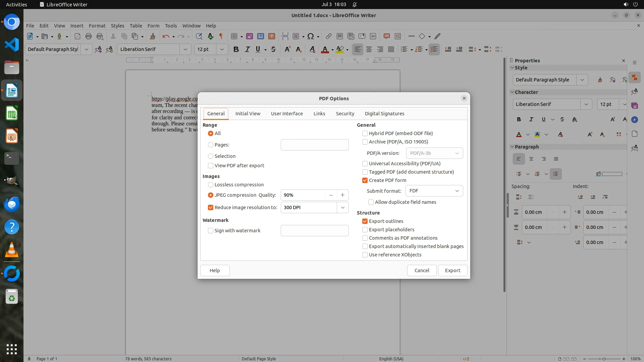This screenshot has height=362, width=644.
Task: Uncheck the Export outlines checkbox
Action: click(x=365, y=221)
